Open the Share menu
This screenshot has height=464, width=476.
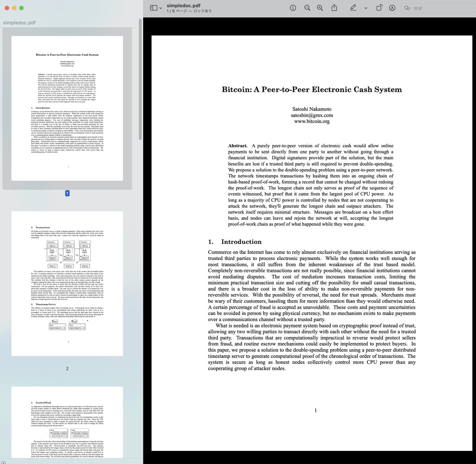[x=334, y=8]
